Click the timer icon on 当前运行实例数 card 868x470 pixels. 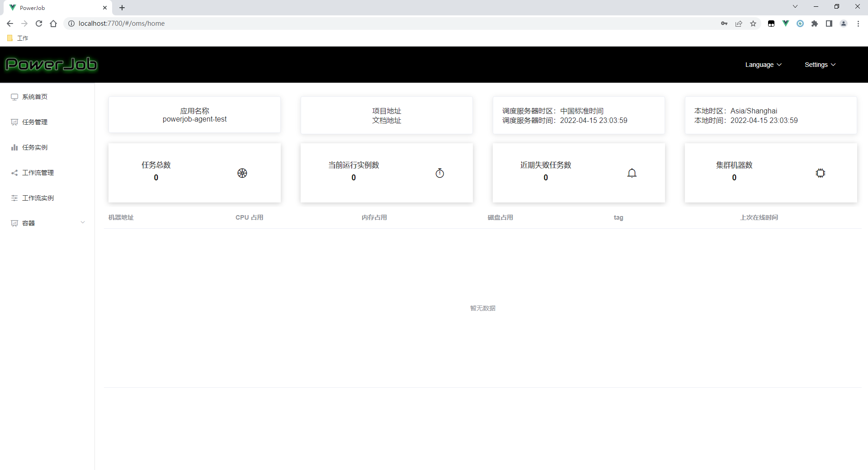[x=439, y=173]
